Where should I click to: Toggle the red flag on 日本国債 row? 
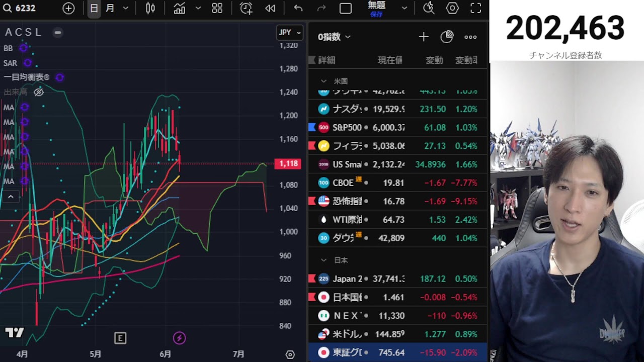tap(311, 297)
